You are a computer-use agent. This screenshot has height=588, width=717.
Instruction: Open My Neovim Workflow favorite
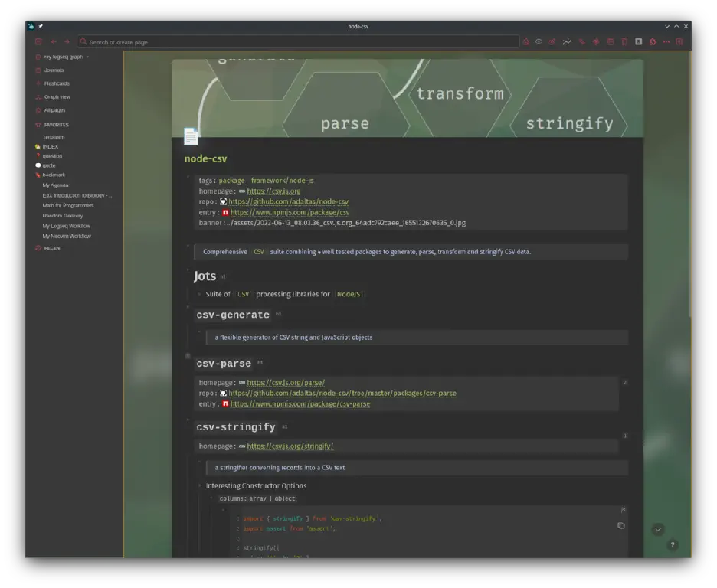pyautogui.click(x=67, y=237)
